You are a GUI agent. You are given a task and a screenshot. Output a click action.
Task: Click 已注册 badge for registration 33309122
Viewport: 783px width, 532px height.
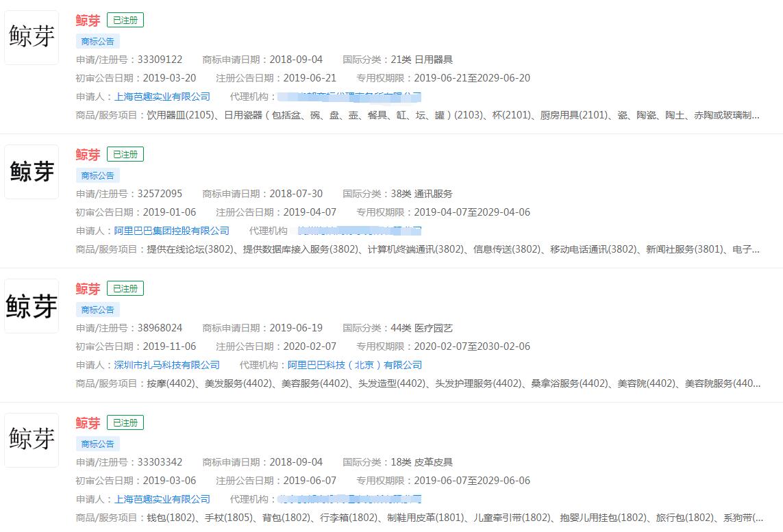point(125,20)
